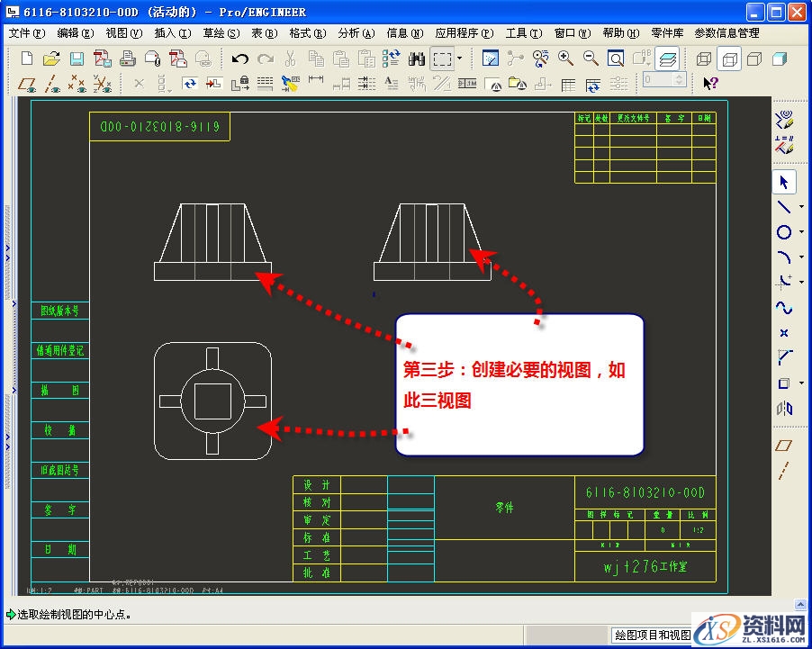Open the 文件(F) menu
The image size is (812, 649).
tap(26, 33)
